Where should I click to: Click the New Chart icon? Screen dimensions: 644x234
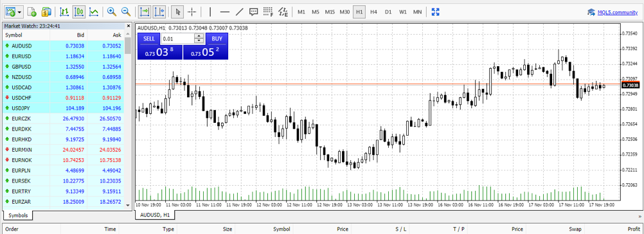pos(11,12)
